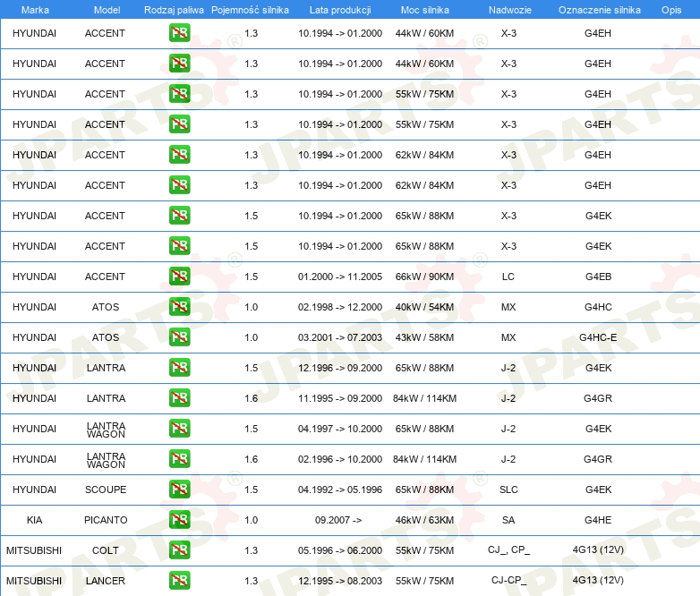Click the CJ-CP_ body cell

click(x=509, y=581)
